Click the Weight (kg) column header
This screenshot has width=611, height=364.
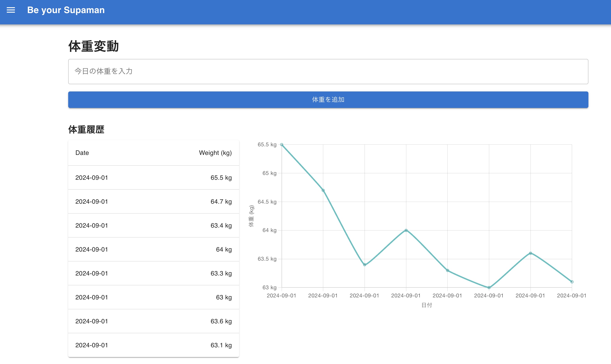click(215, 153)
